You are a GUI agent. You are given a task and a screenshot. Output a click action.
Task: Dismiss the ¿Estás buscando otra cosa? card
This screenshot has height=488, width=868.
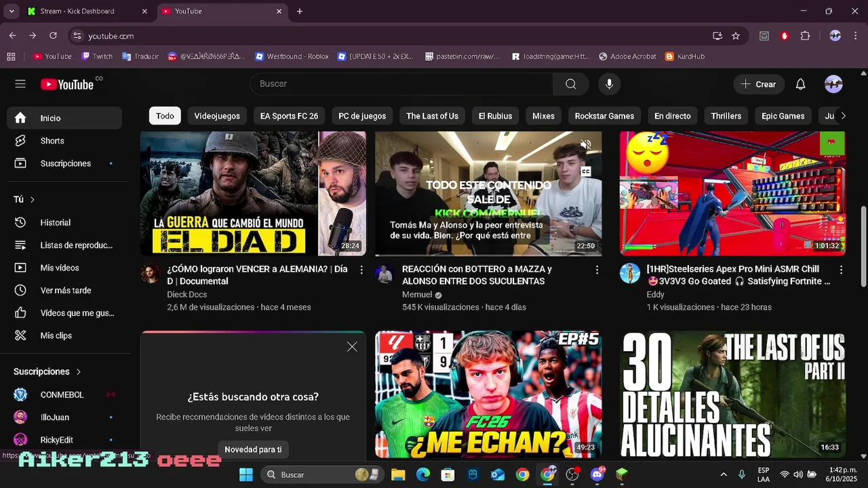coord(352,347)
